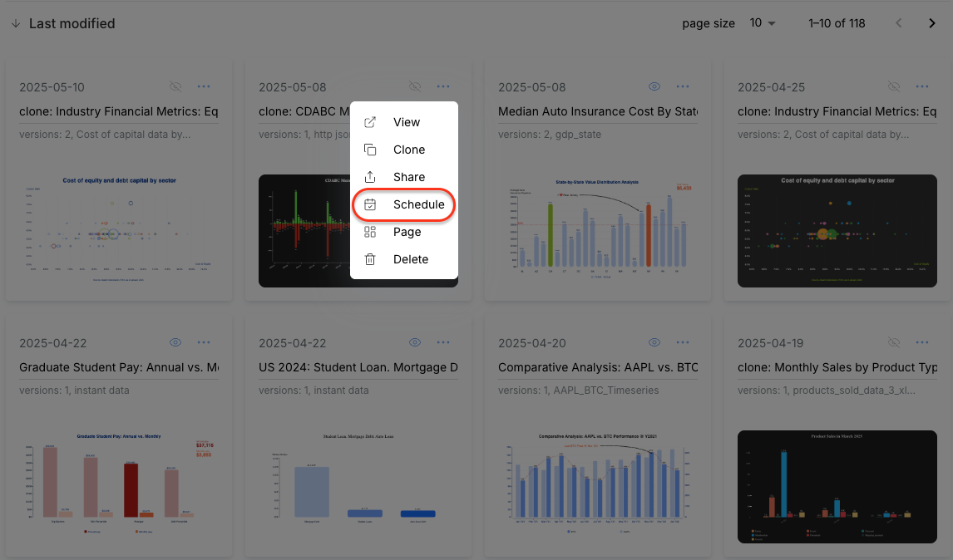Toggle visibility of Graduate Student Pay card
This screenshot has height=560, width=953.
175,342
